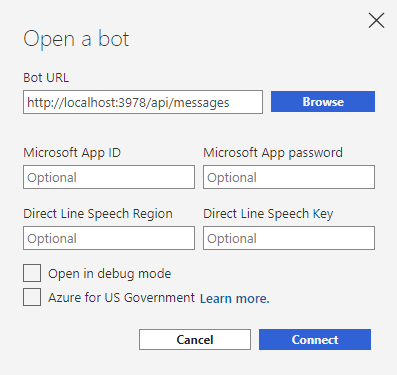This screenshot has height=375, width=397.
Task: Click the Open a bot heading
Action: [x=76, y=39]
